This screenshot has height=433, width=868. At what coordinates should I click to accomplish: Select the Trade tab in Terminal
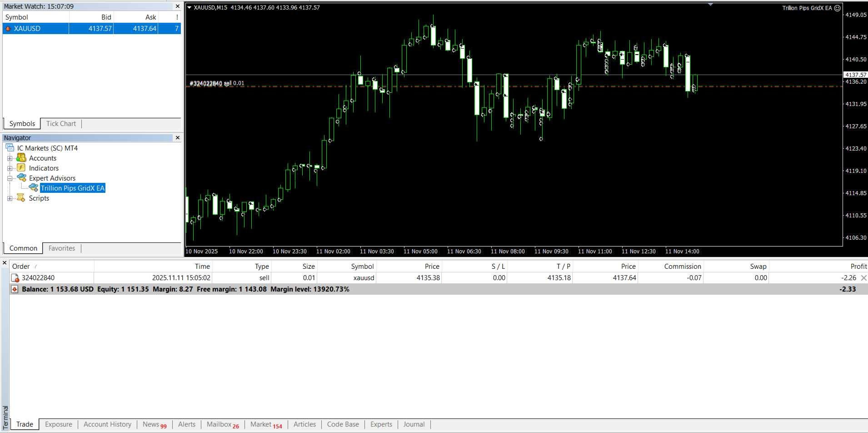[25, 424]
